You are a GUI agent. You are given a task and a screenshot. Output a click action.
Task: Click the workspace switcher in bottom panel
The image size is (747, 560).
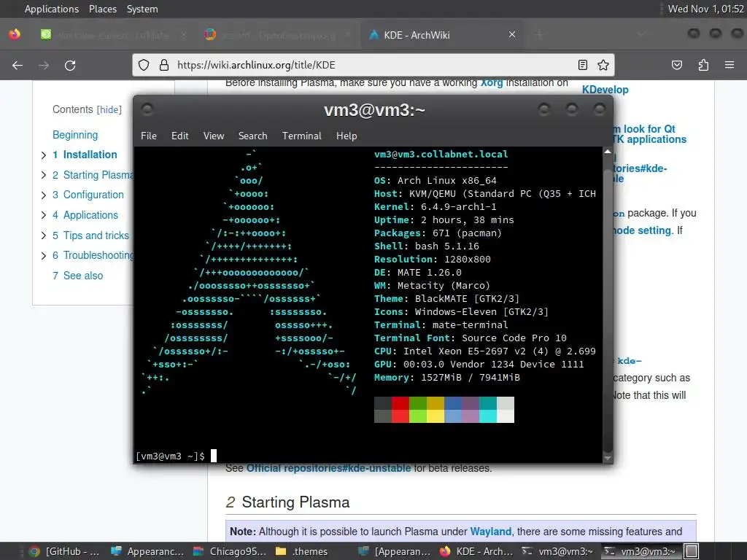pyautogui.click(x=692, y=551)
